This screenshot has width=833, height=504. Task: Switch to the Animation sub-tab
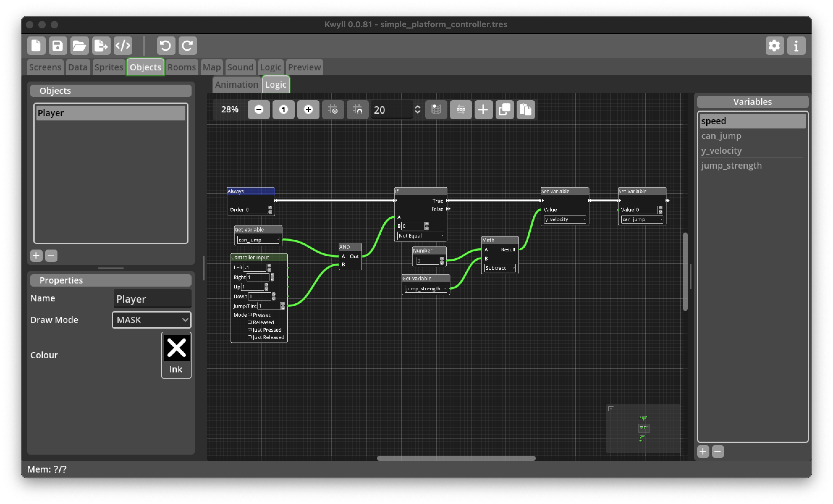pos(236,84)
